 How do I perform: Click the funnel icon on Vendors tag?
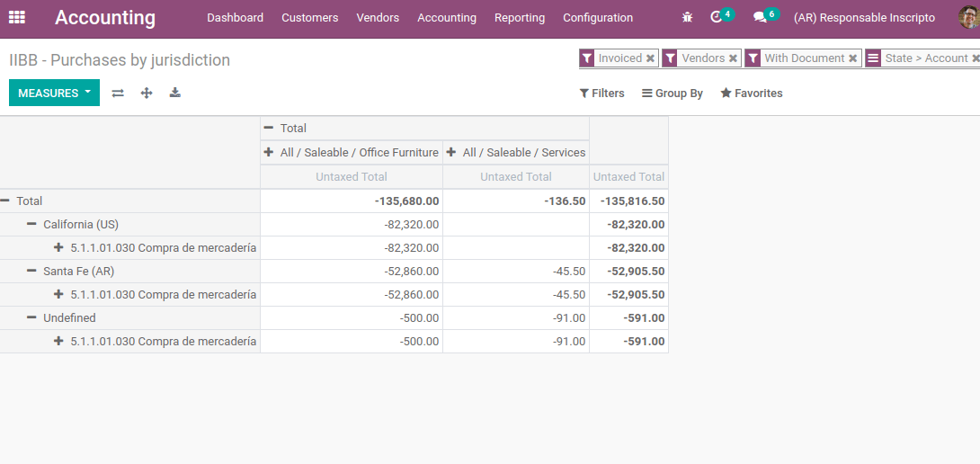670,58
